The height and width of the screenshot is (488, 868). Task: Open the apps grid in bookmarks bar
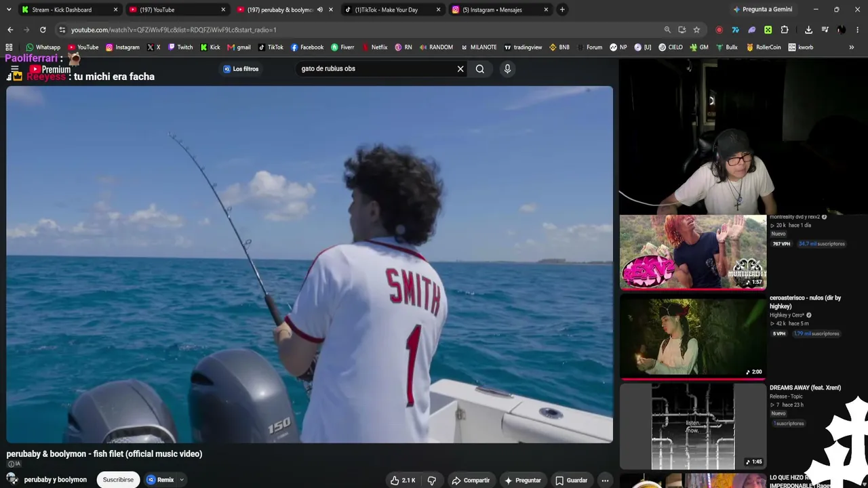click(9, 47)
